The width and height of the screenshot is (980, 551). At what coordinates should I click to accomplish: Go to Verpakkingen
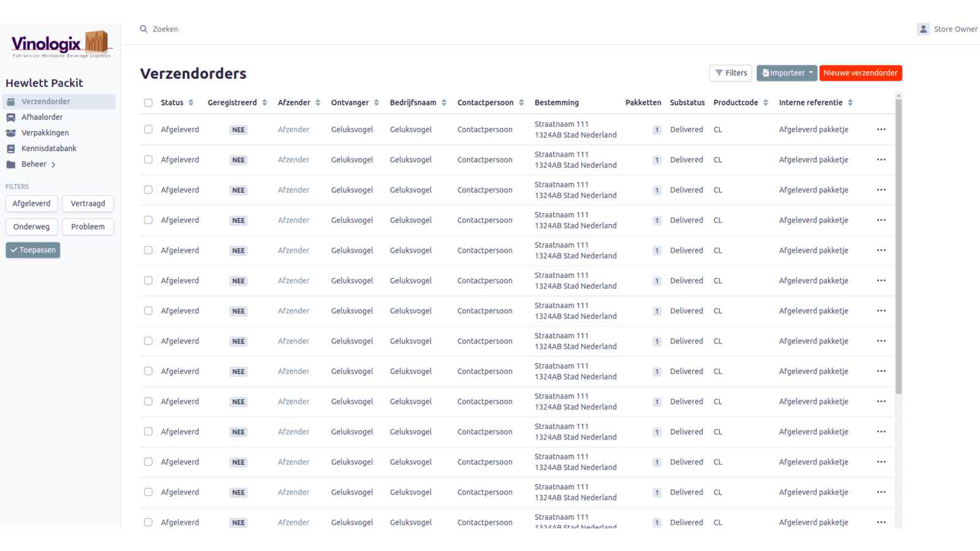point(45,133)
